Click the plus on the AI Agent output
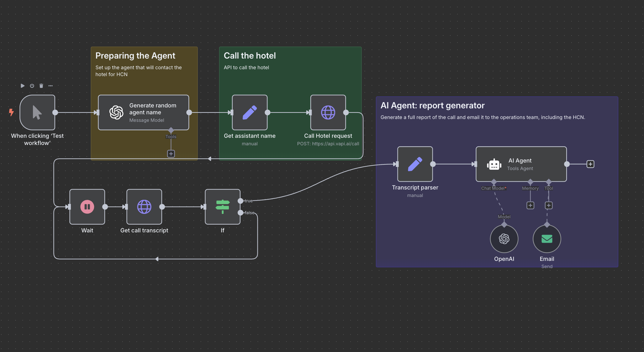The image size is (644, 352). (x=590, y=164)
